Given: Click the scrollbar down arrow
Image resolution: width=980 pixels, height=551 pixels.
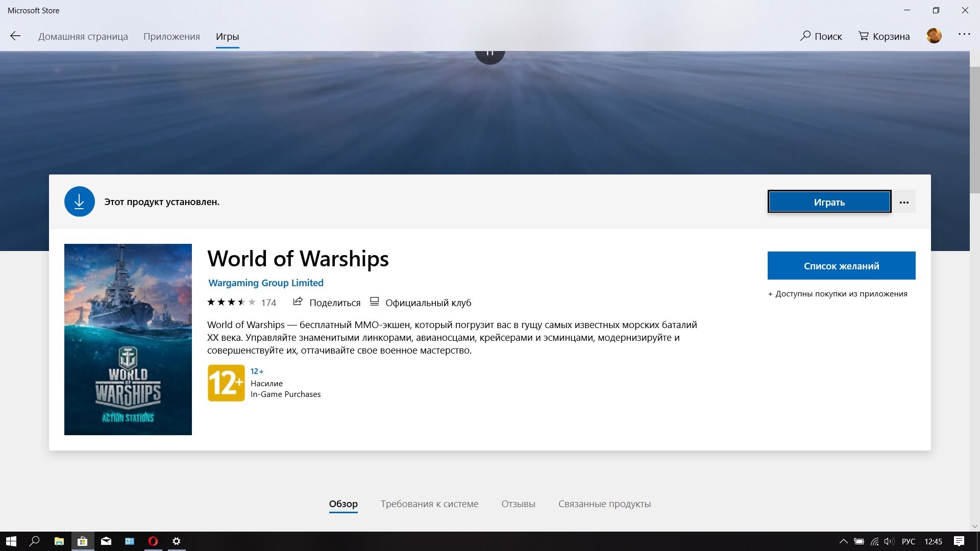Looking at the screenshot, I should coord(974,526).
